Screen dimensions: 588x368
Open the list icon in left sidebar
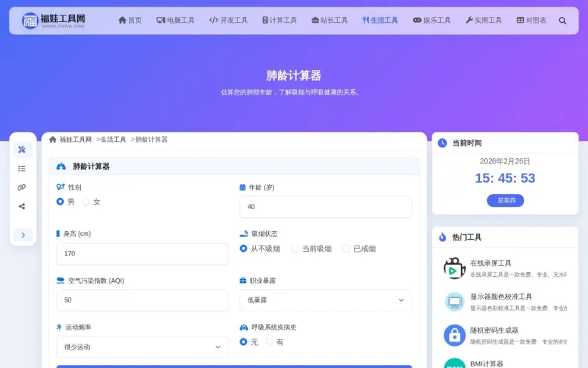22,169
